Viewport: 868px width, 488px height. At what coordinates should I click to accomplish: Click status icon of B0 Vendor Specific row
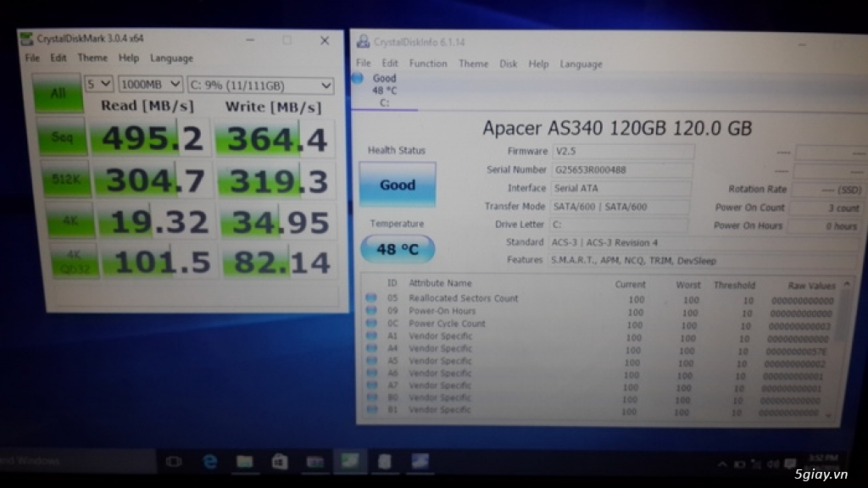point(372,396)
